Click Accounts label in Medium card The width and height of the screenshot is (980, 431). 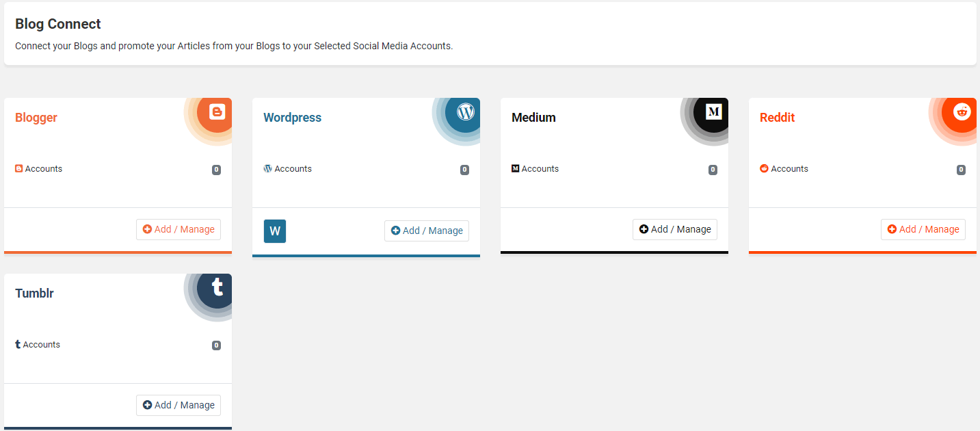tap(540, 169)
